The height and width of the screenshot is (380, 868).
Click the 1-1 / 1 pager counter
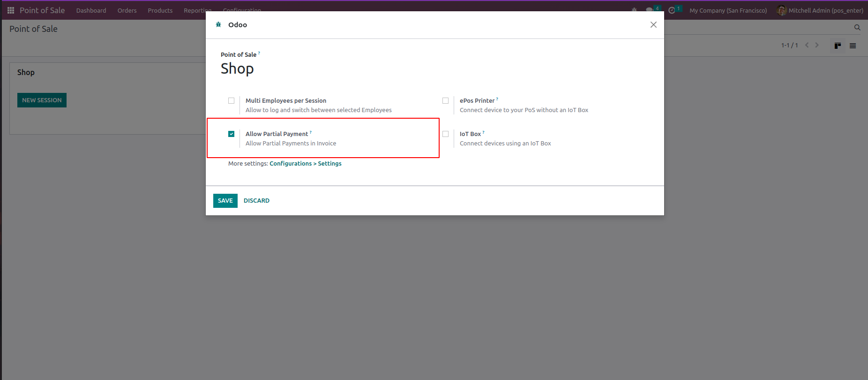pos(790,45)
